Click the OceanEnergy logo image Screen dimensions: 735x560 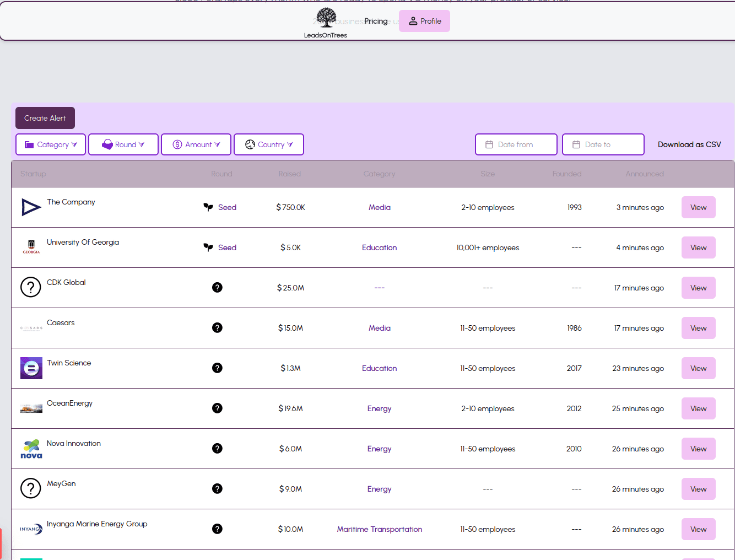tap(31, 408)
